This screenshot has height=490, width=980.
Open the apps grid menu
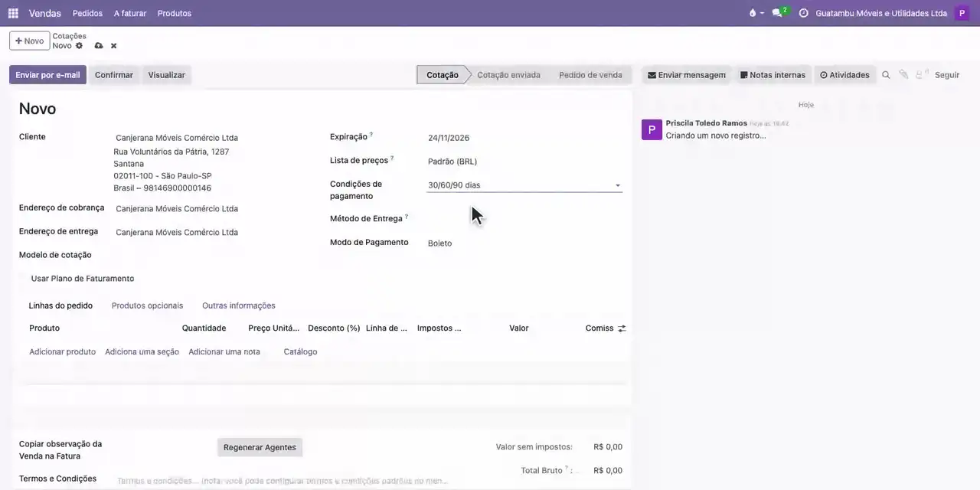point(13,13)
